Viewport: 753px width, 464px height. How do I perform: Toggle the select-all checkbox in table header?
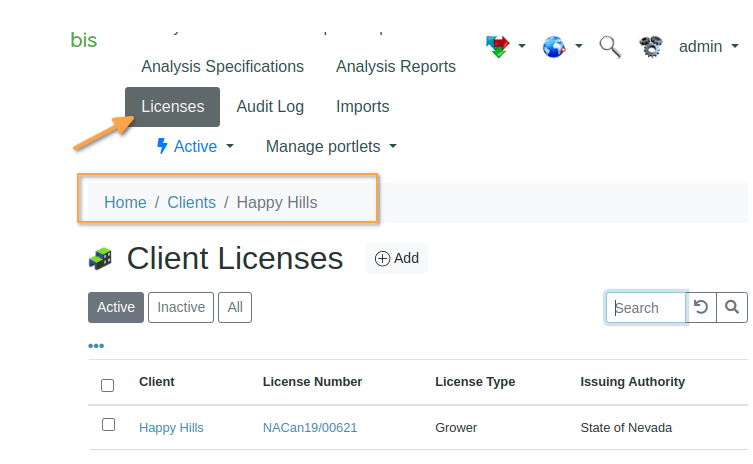pos(108,385)
